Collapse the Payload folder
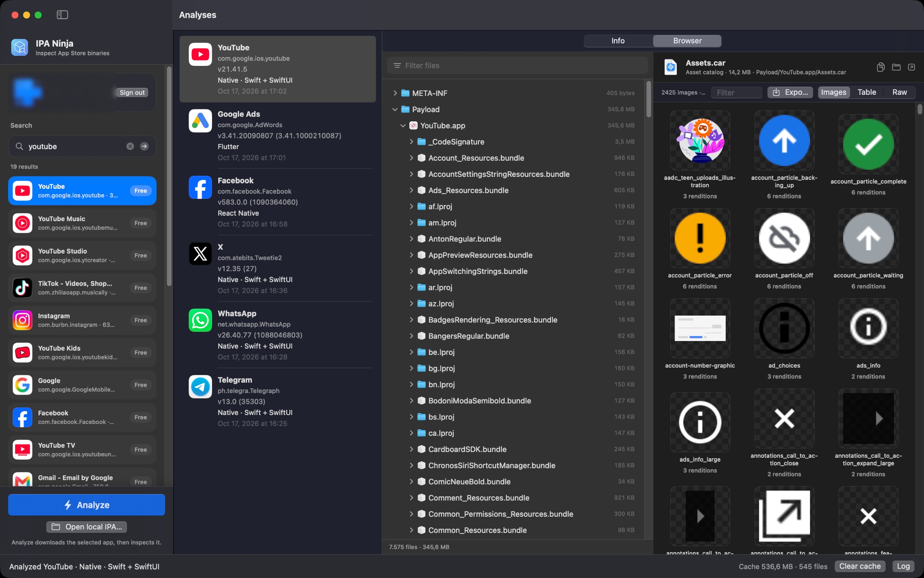 (395, 109)
